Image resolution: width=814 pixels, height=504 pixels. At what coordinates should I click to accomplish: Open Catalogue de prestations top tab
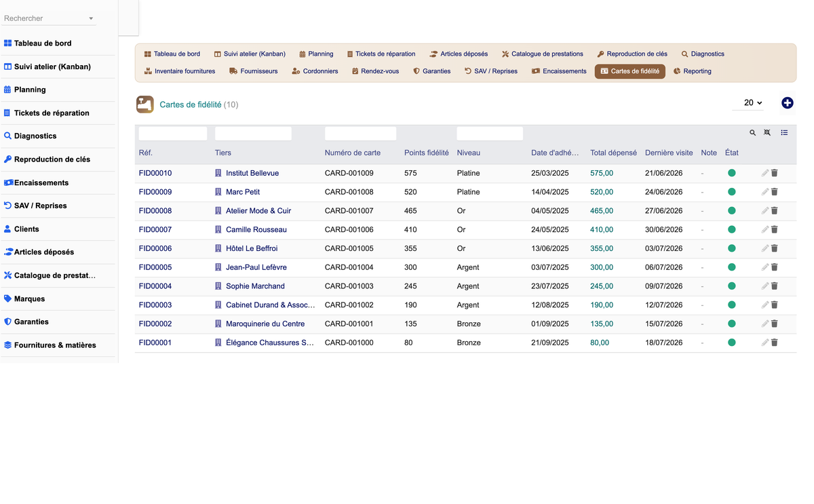point(543,54)
